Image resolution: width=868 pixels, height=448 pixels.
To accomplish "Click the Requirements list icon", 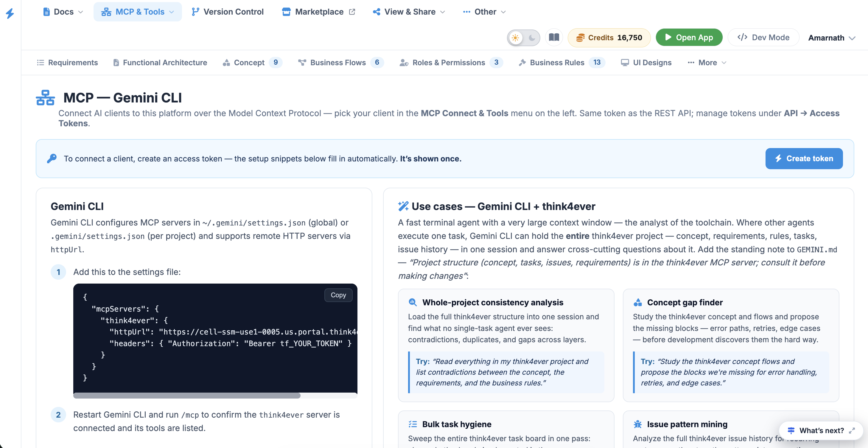I will pyautogui.click(x=41, y=63).
